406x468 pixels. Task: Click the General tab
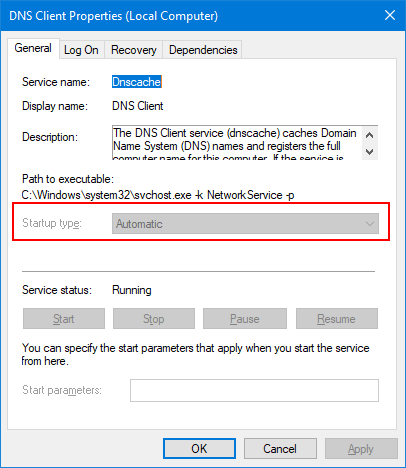(33, 49)
